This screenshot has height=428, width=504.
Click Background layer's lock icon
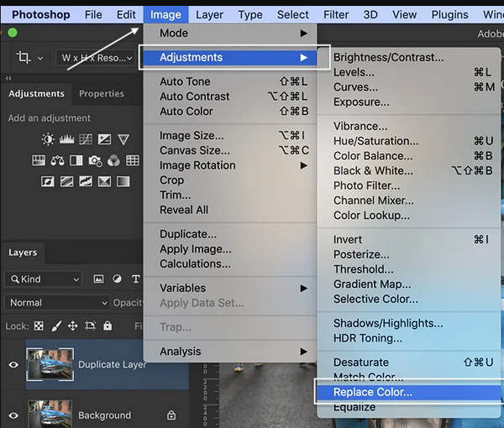coord(171,415)
